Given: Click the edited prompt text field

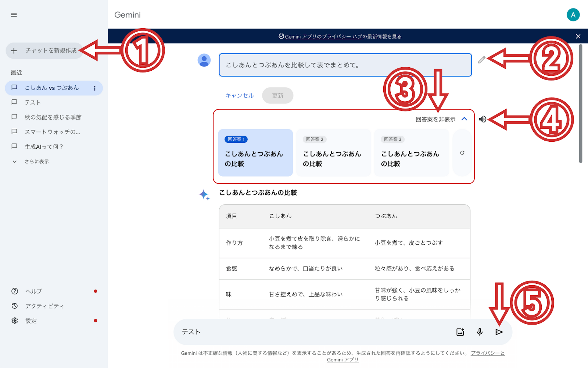Looking at the screenshot, I should click(x=345, y=65).
